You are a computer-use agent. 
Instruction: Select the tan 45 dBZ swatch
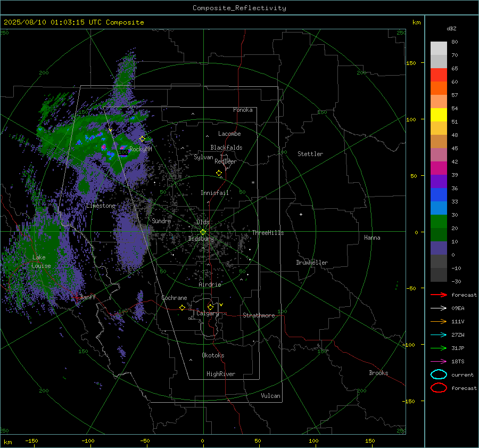pyautogui.click(x=439, y=141)
